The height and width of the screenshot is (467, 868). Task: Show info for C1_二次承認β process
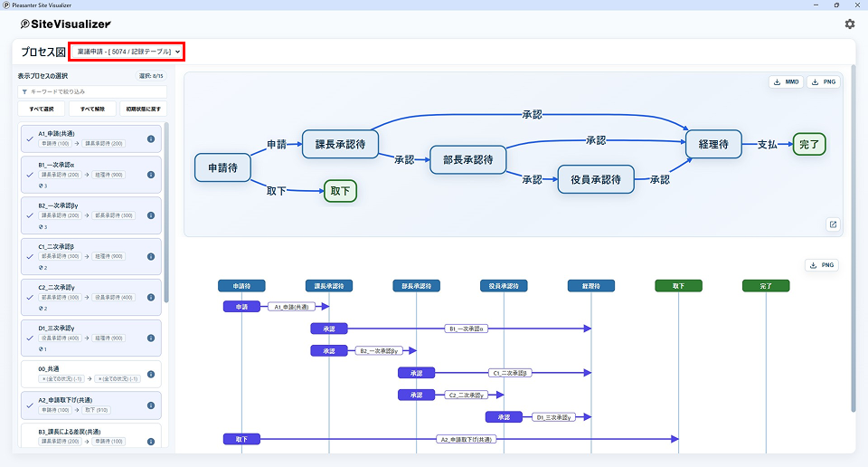pos(151,256)
